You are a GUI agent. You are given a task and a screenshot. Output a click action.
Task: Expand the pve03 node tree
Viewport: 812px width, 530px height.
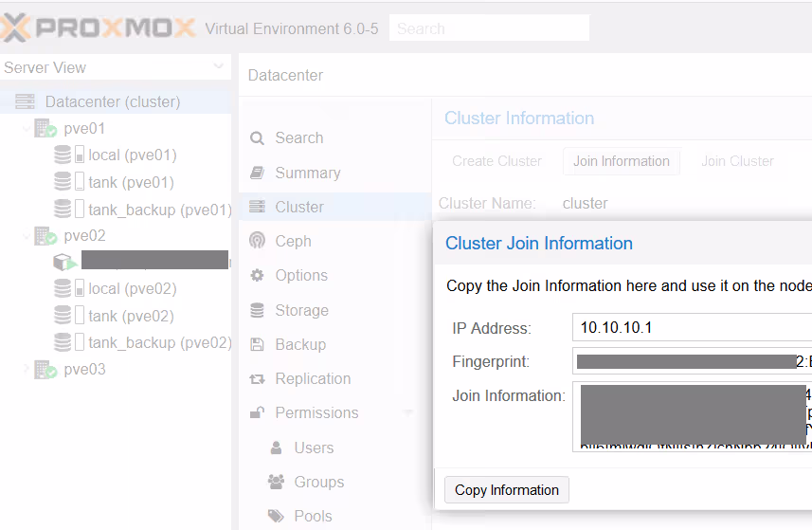[x=26, y=369]
